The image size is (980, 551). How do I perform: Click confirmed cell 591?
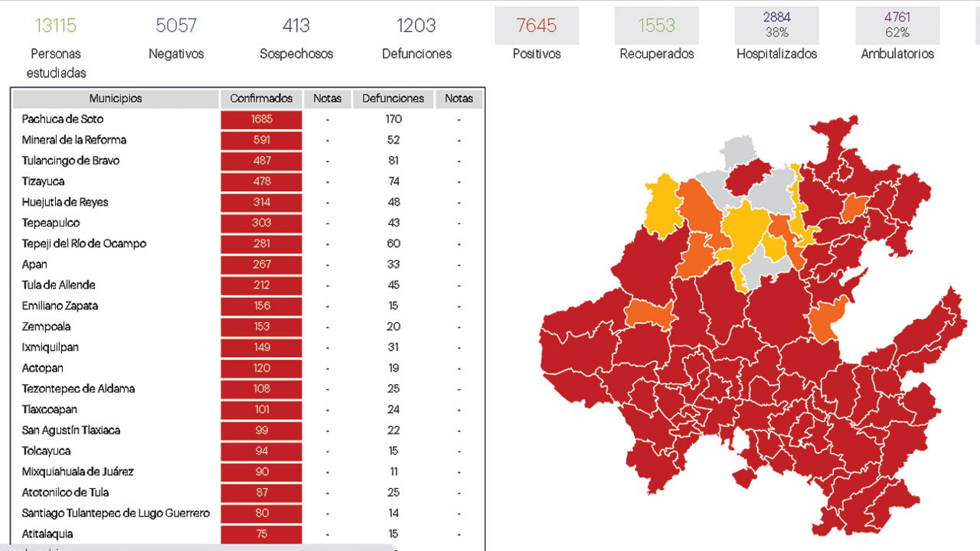(261, 140)
